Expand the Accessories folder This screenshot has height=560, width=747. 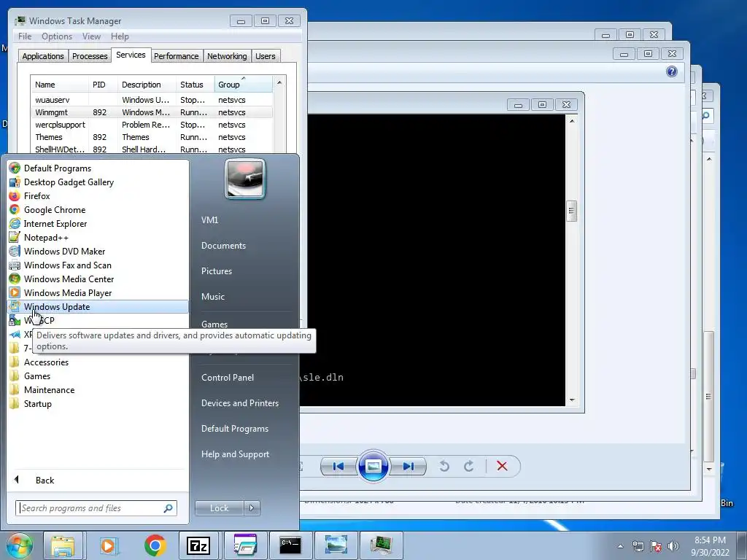[x=46, y=362]
